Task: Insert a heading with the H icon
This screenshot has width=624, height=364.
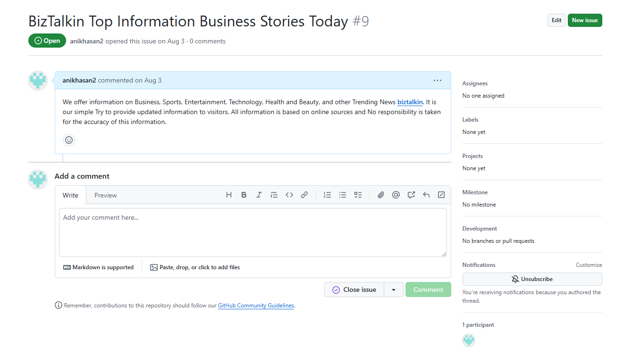Action: 229,195
